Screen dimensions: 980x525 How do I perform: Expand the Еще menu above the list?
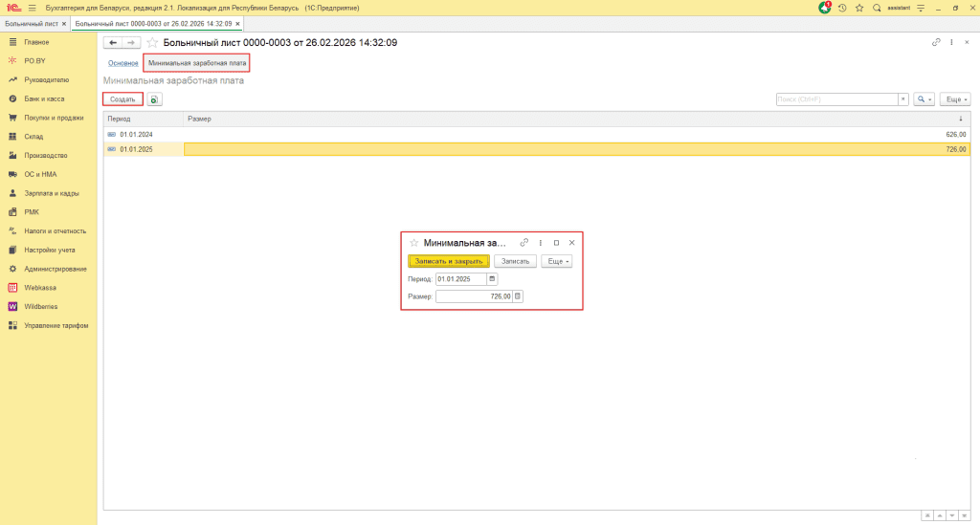(956, 99)
